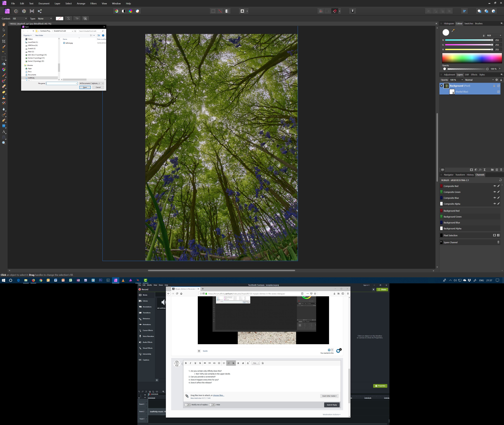Click the colour picker eyedropper in Colour panel

(453, 31)
